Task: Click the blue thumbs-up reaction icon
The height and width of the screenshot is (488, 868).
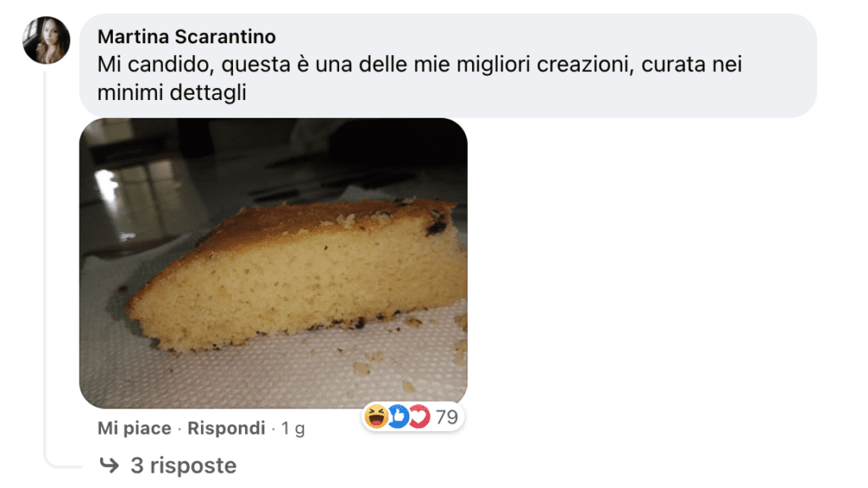Action: (398, 416)
